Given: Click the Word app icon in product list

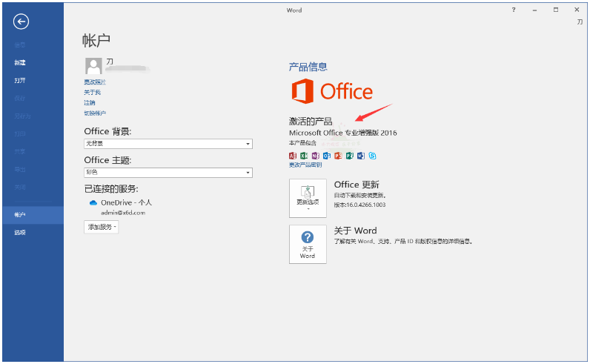Looking at the screenshot, I should point(361,156).
